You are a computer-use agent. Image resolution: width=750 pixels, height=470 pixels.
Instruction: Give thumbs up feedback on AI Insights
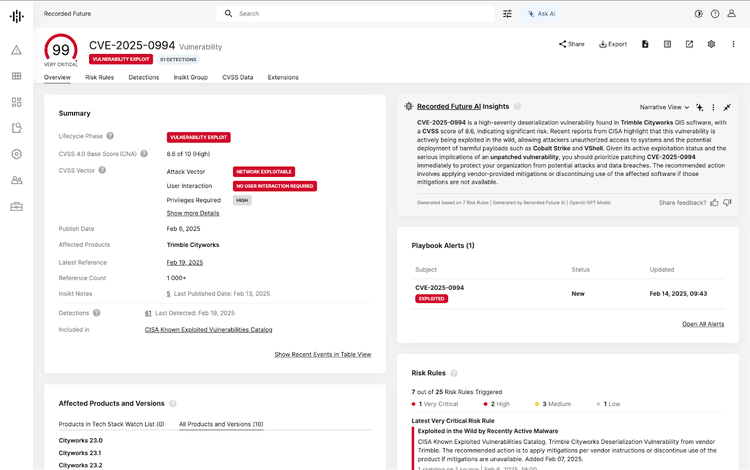pos(714,203)
